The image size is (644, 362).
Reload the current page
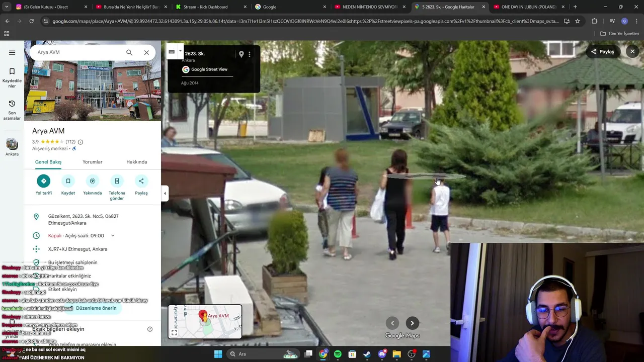click(x=31, y=21)
